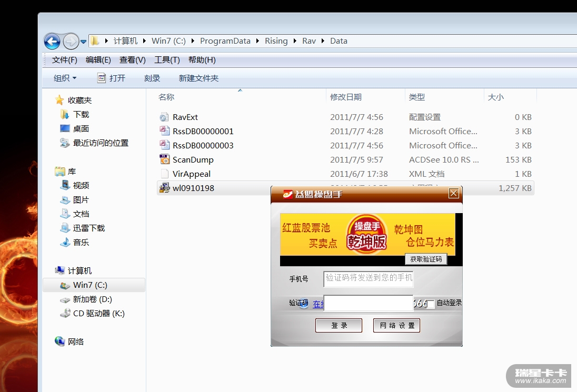
Task: Sort by the 修改日期 column header
Action: tap(346, 97)
